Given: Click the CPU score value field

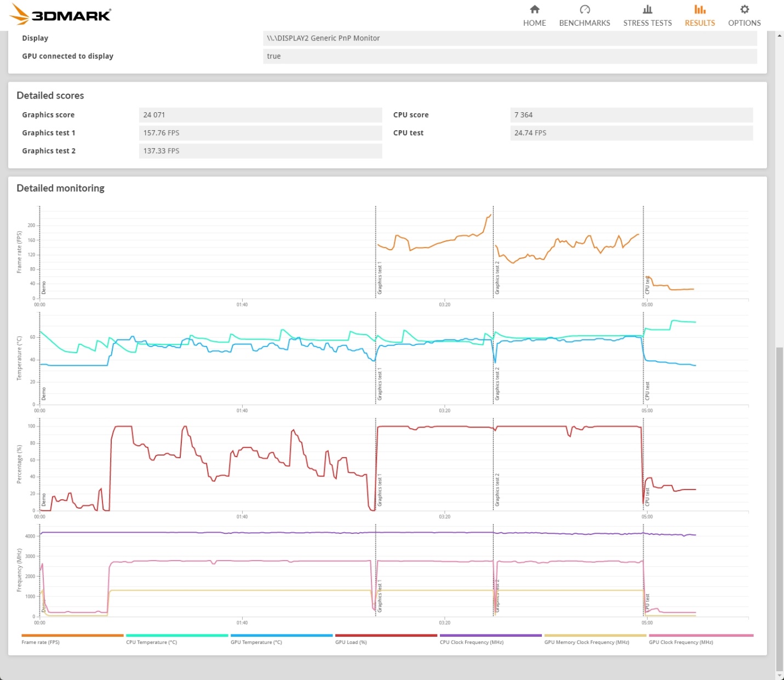Looking at the screenshot, I should 631,115.
